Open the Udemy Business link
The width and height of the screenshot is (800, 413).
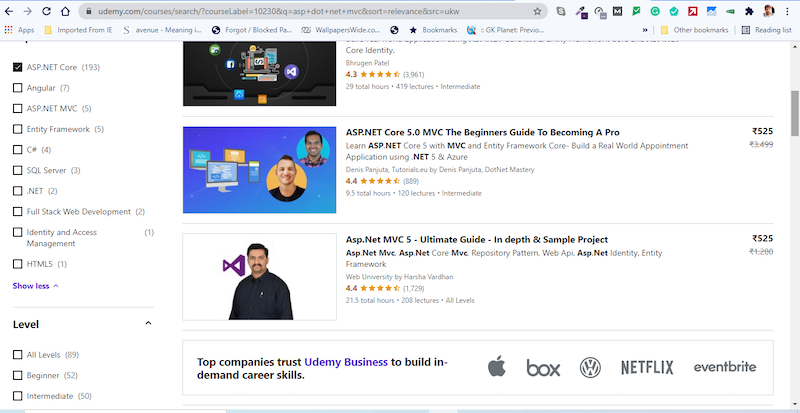point(346,362)
